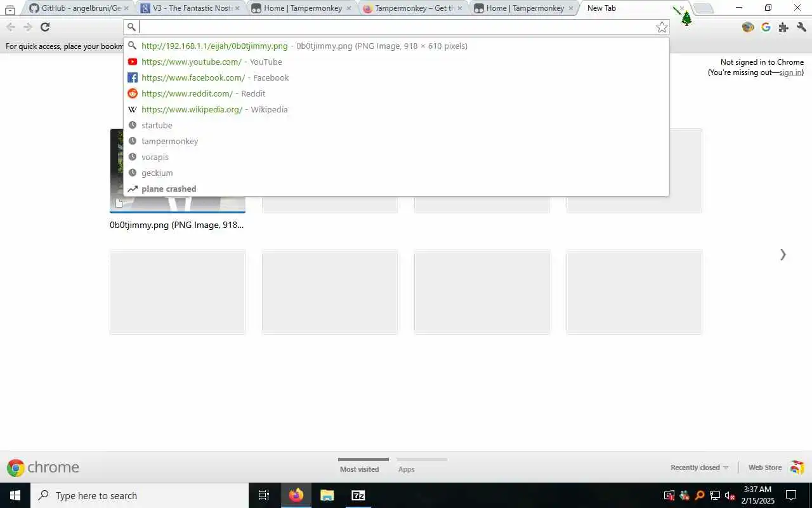Choose the reddit.com suggestion

point(396,93)
